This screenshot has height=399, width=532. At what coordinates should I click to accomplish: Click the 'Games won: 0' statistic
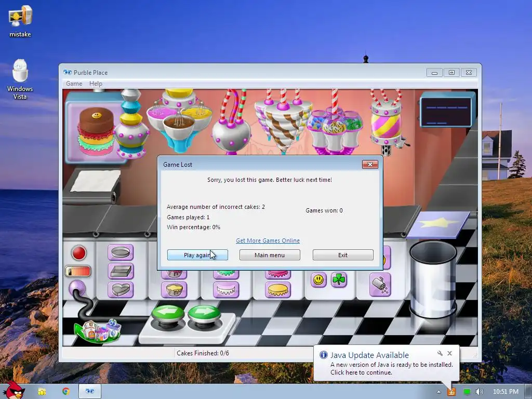(324, 210)
